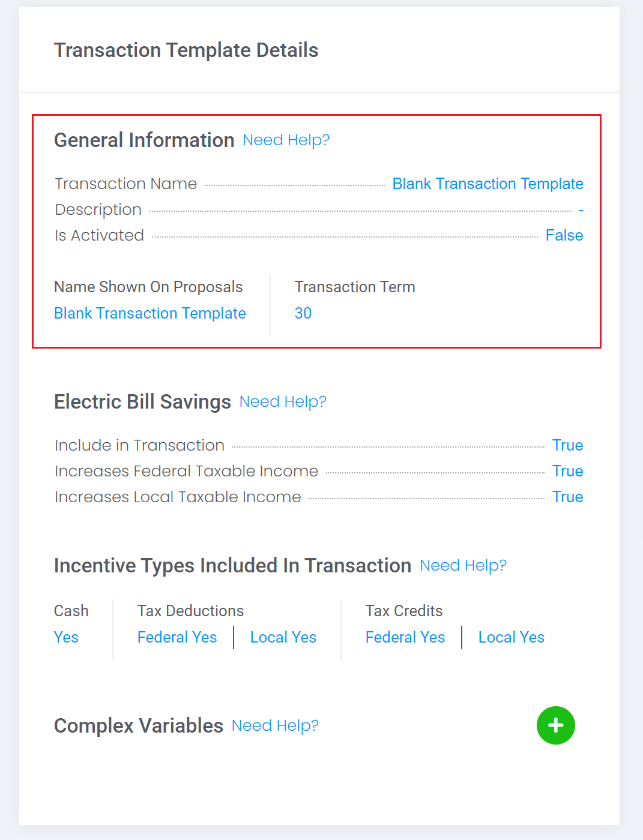Click Federal Yes under Tax Deductions
The image size is (643, 840).
point(177,637)
